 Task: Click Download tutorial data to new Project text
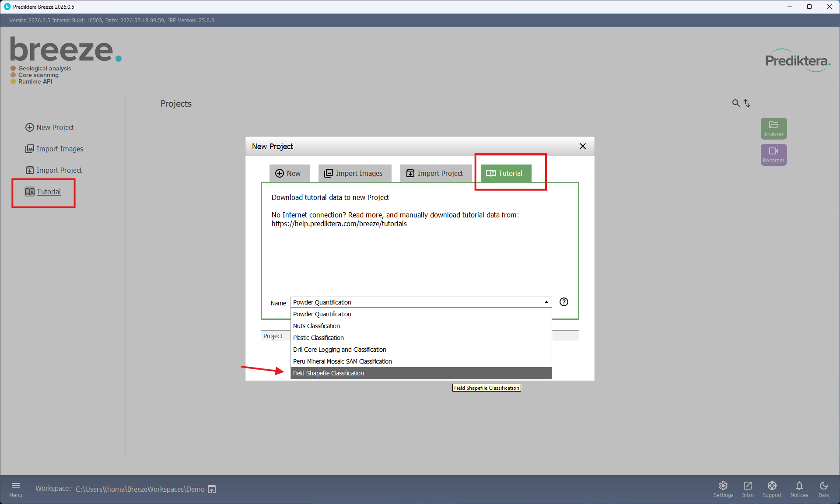pyautogui.click(x=330, y=197)
